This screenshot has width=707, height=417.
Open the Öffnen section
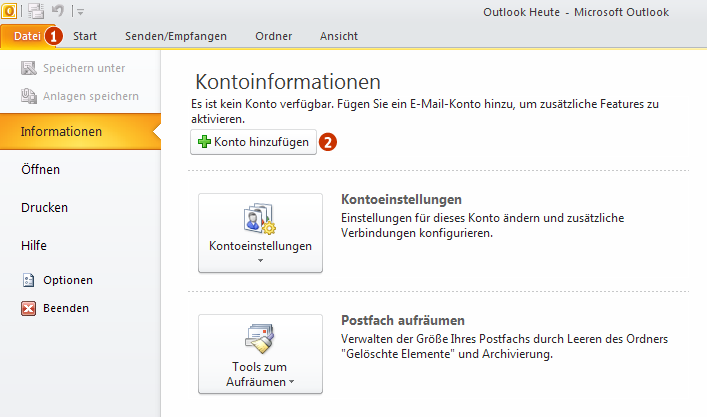pyautogui.click(x=40, y=170)
